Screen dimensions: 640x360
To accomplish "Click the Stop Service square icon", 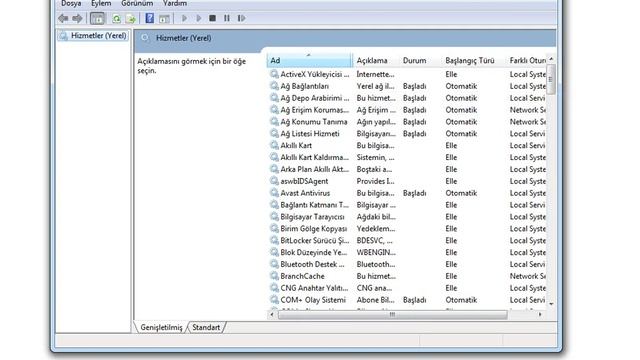I will click(212, 18).
